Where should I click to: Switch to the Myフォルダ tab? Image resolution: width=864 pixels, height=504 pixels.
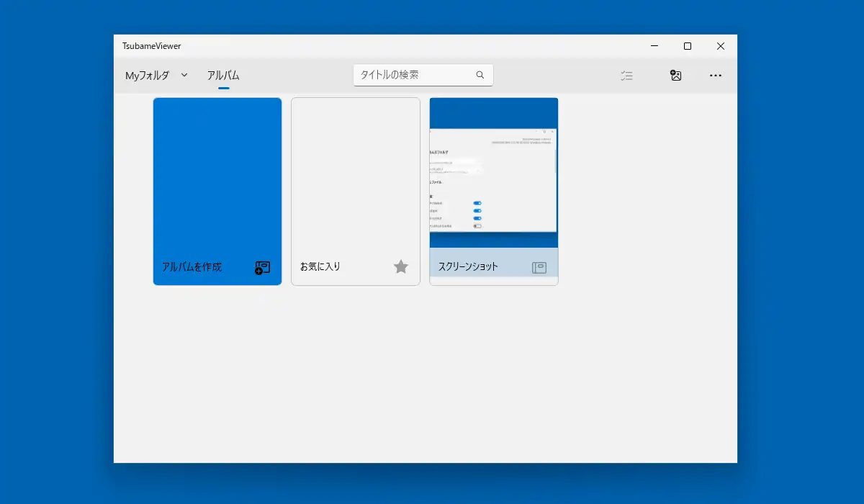pyautogui.click(x=148, y=75)
